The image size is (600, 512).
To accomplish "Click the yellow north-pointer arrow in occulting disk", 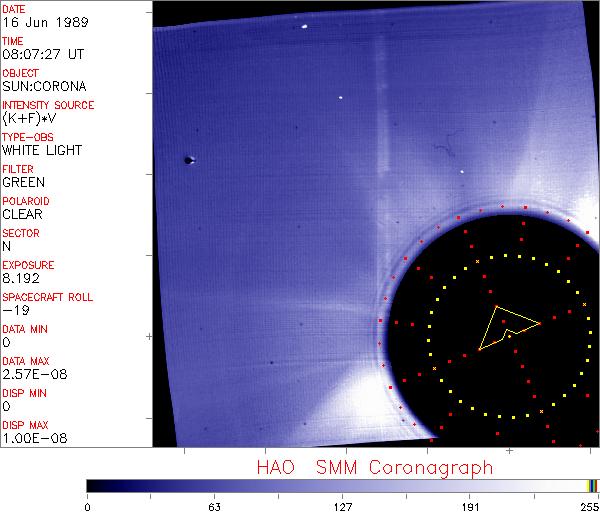I will coord(508,327).
